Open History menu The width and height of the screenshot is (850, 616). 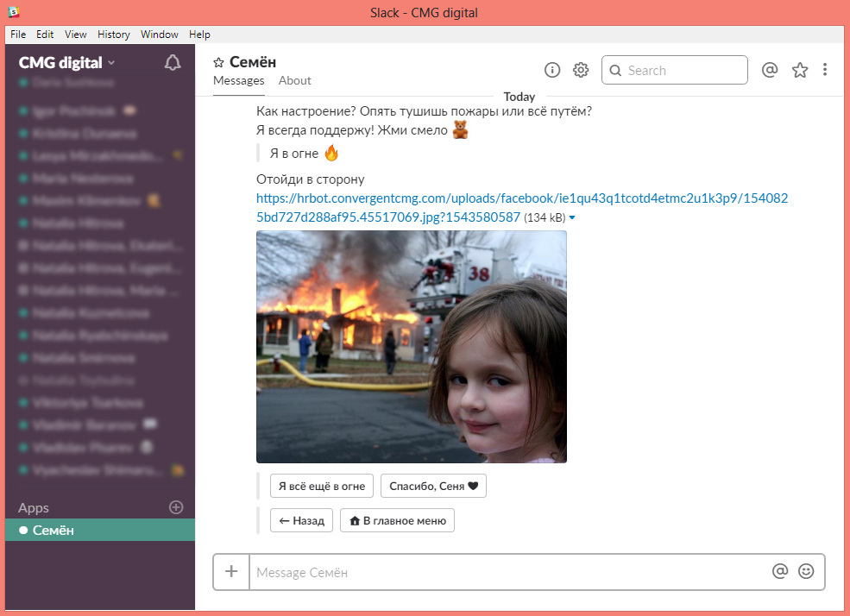coord(114,35)
